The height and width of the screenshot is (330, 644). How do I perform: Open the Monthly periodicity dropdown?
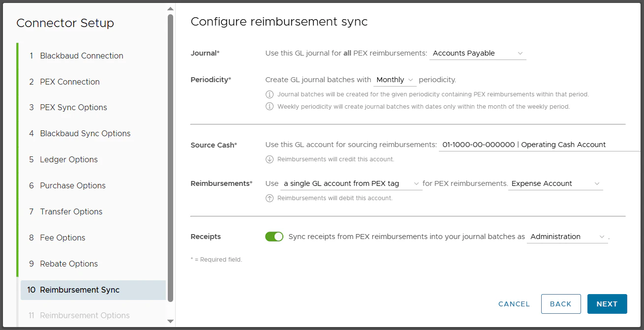395,80
